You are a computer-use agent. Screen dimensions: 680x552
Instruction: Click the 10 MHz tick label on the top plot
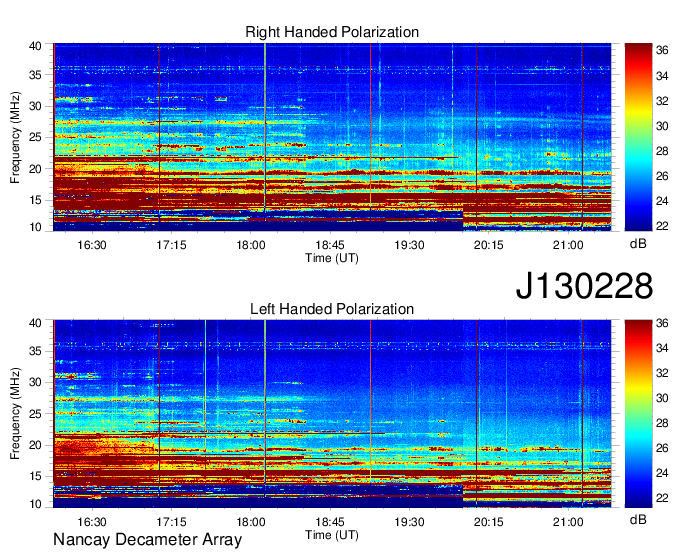point(35,227)
